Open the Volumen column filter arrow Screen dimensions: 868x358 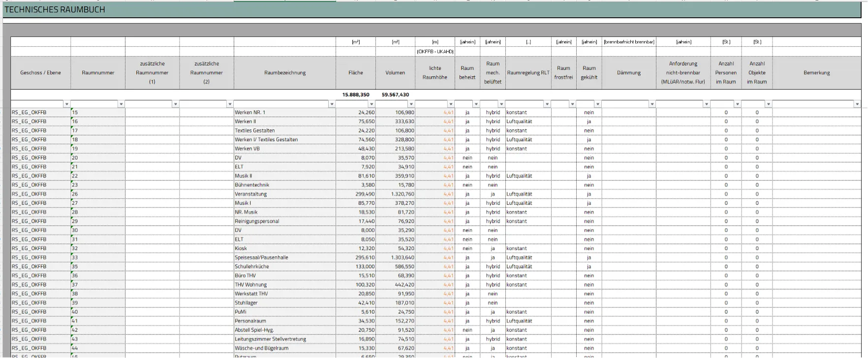(411, 104)
